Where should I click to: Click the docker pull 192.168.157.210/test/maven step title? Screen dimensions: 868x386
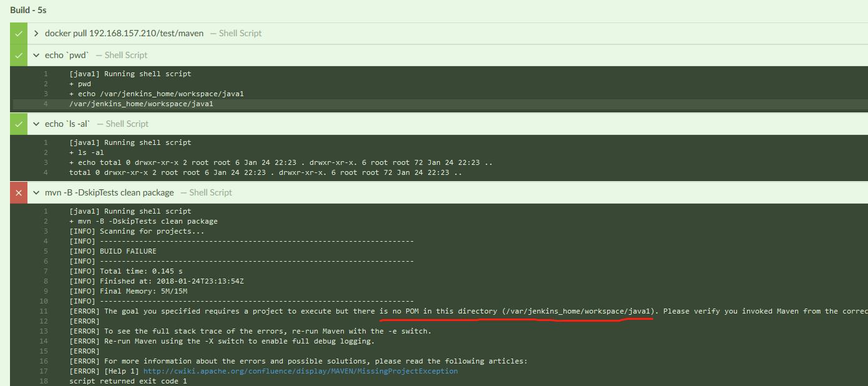(124, 33)
